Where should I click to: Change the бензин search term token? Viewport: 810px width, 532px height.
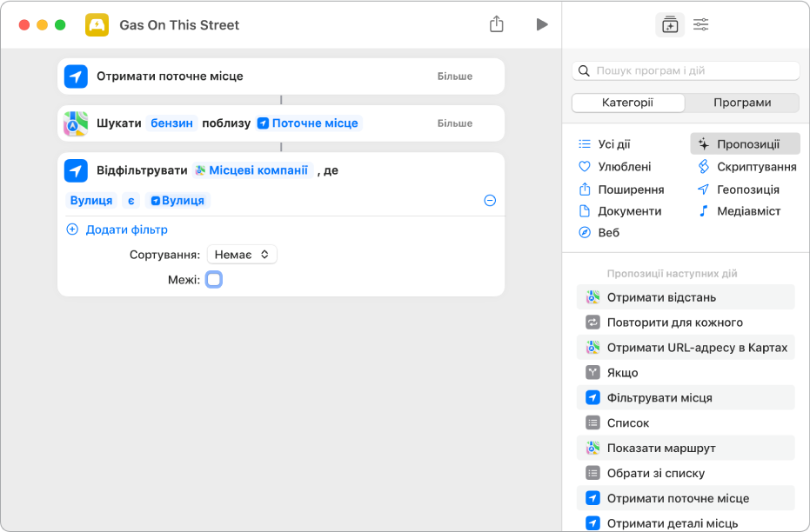click(x=172, y=123)
